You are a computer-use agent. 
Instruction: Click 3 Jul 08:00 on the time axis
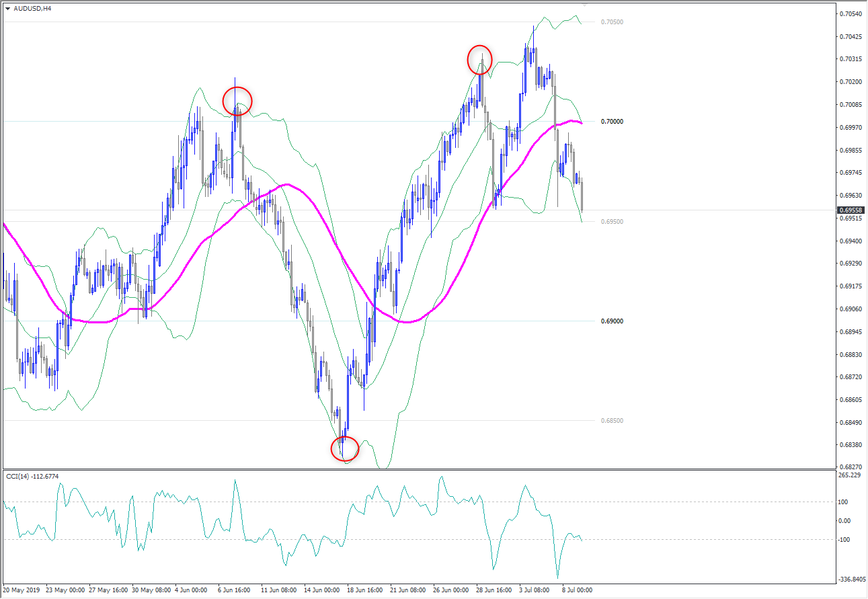(537, 590)
